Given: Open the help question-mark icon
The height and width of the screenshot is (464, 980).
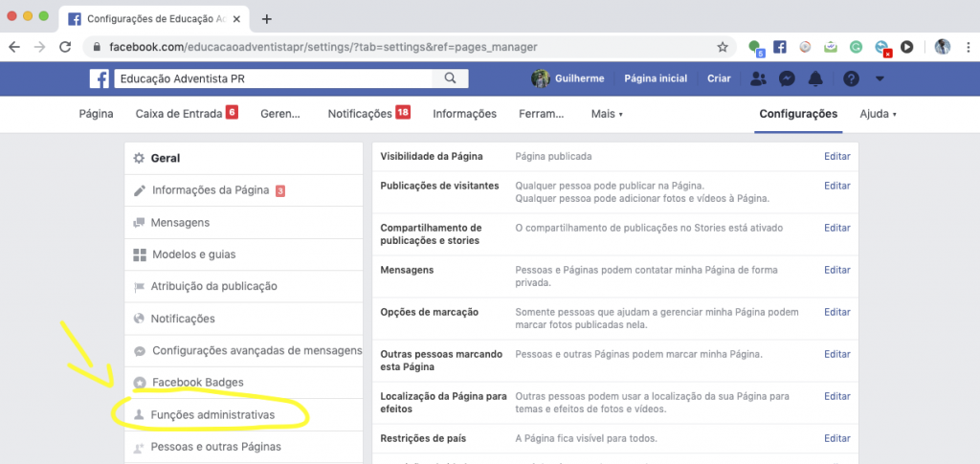Looking at the screenshot, I should point(851,78).
